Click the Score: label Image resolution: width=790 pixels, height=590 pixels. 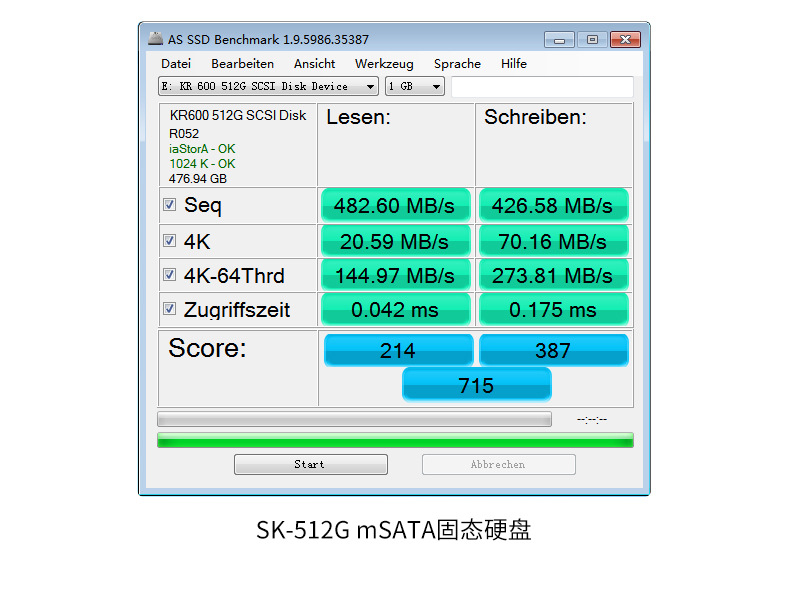[207, 348]
